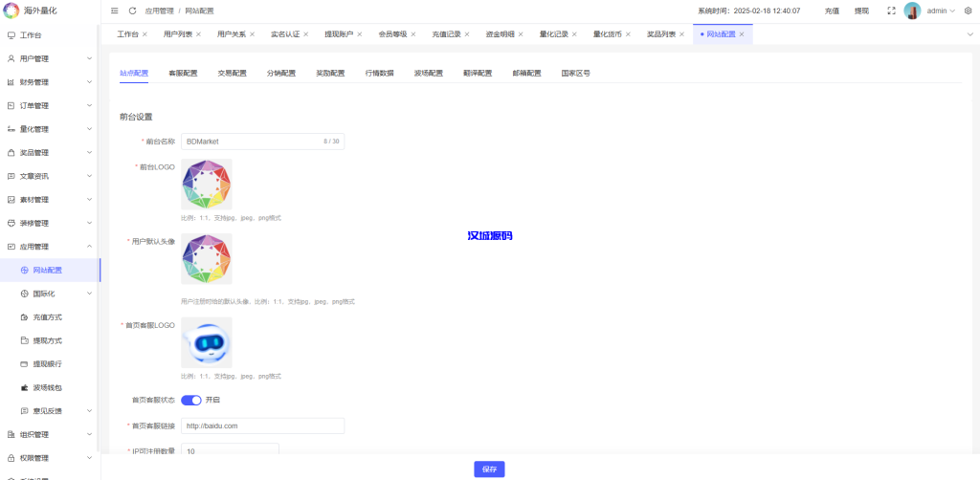The image size is (980, 480).
Task: Click the 素材管理 image icon in sidebar
Action: pos(11,200)
